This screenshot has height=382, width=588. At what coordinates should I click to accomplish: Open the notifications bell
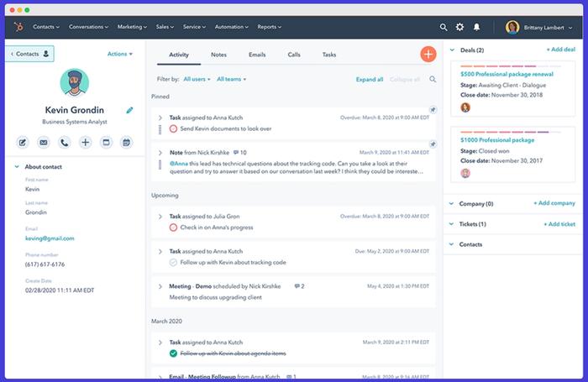tap(476, 27)
